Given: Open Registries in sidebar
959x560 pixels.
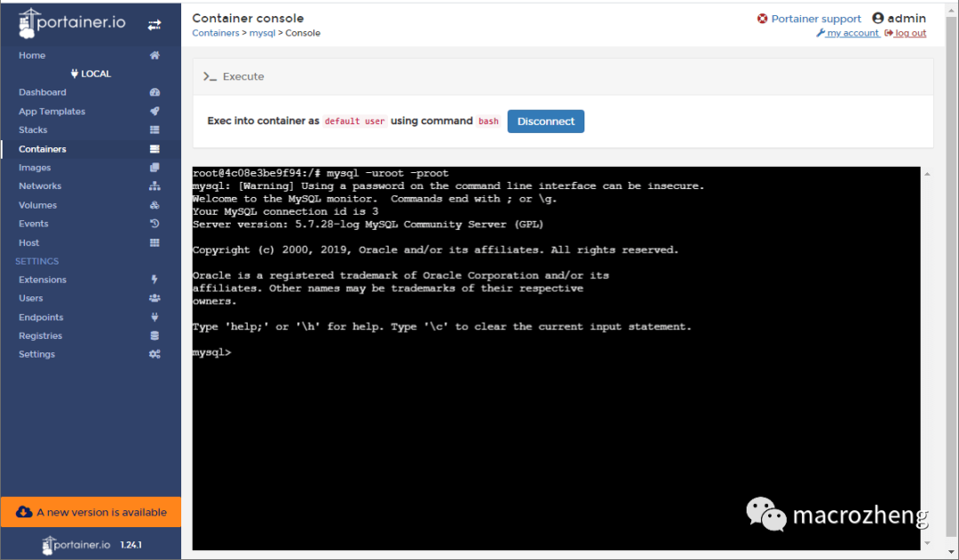Looking at the screenshot, I should coord(91,335).
